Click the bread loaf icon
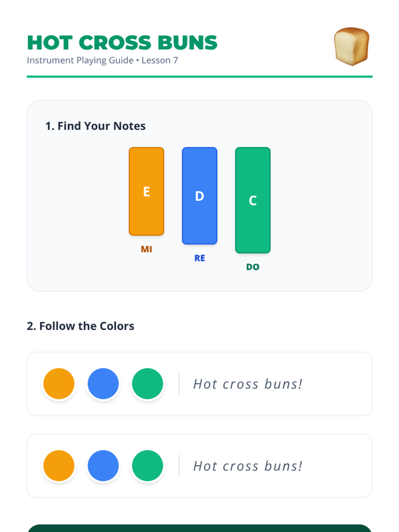This screenshot has height=532, width=399. (x=352, y=47)
